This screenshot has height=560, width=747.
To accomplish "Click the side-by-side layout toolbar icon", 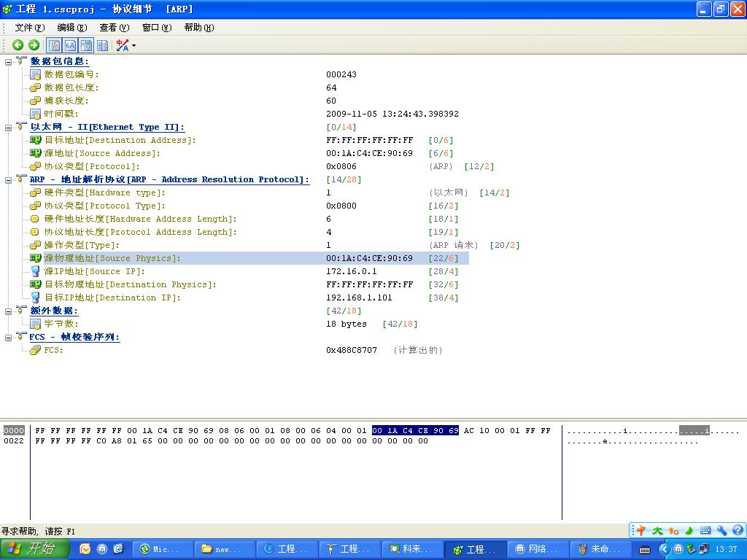I will pos(102,45).
